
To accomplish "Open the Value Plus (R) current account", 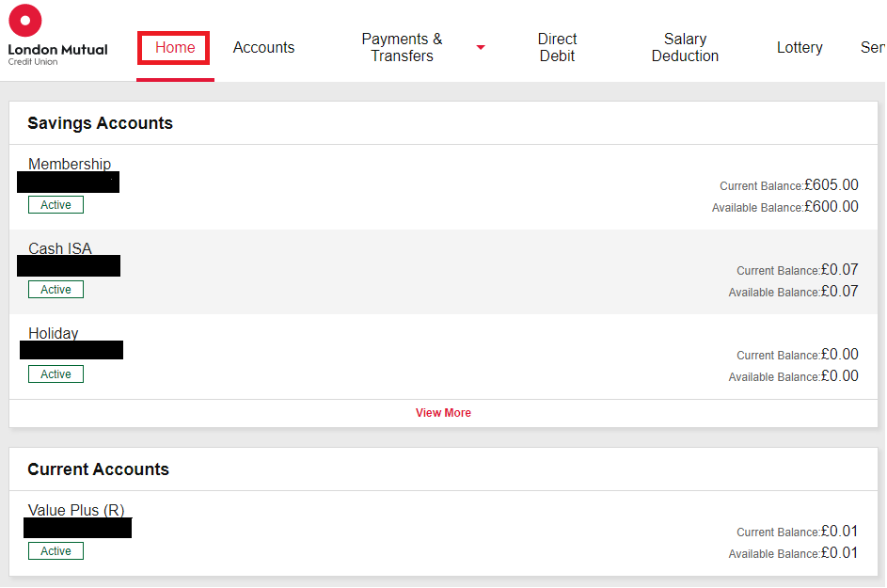I will tap(76, 511).
